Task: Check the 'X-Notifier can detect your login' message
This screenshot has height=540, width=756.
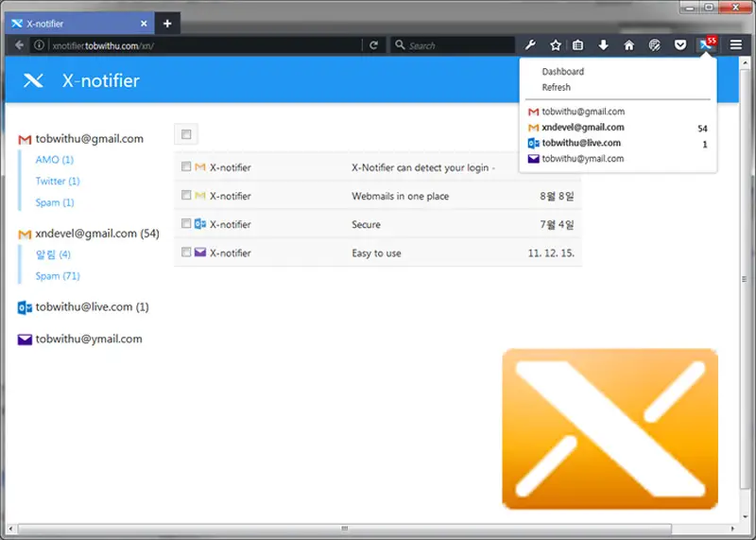Action: click(186, 166)
